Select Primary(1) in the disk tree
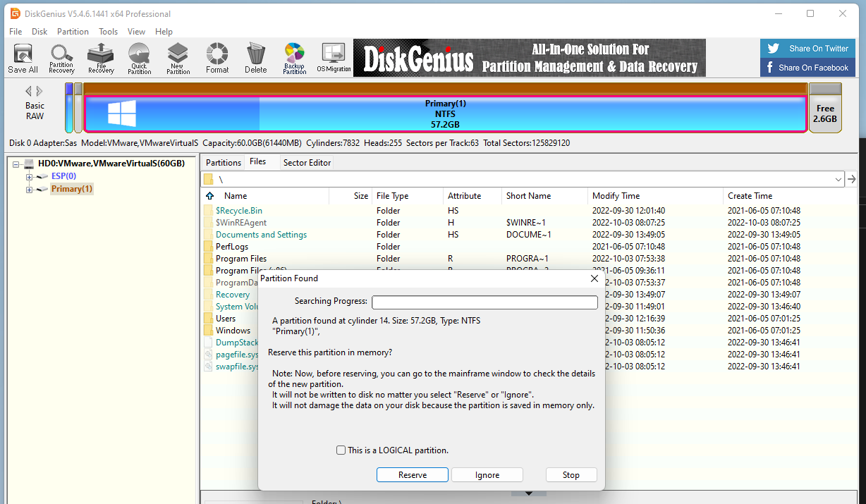 pos(71,189)
